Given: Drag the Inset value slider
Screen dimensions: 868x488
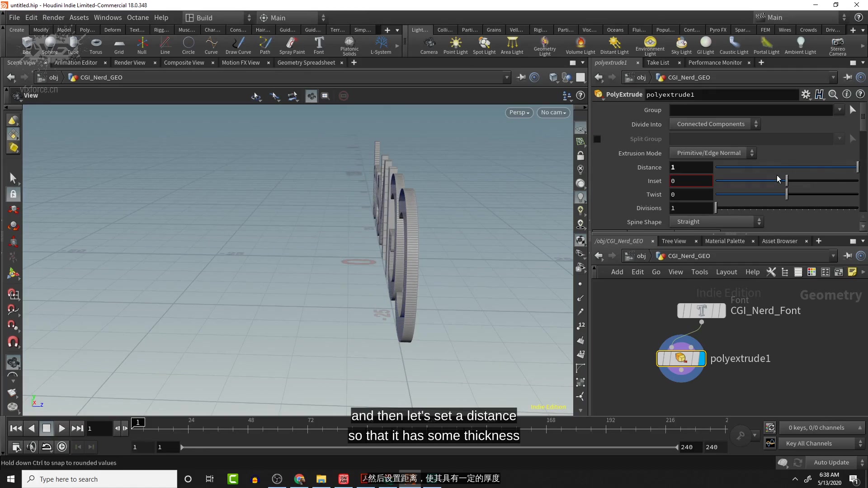Looking at the screenshot, I should (x=786, y=181).
